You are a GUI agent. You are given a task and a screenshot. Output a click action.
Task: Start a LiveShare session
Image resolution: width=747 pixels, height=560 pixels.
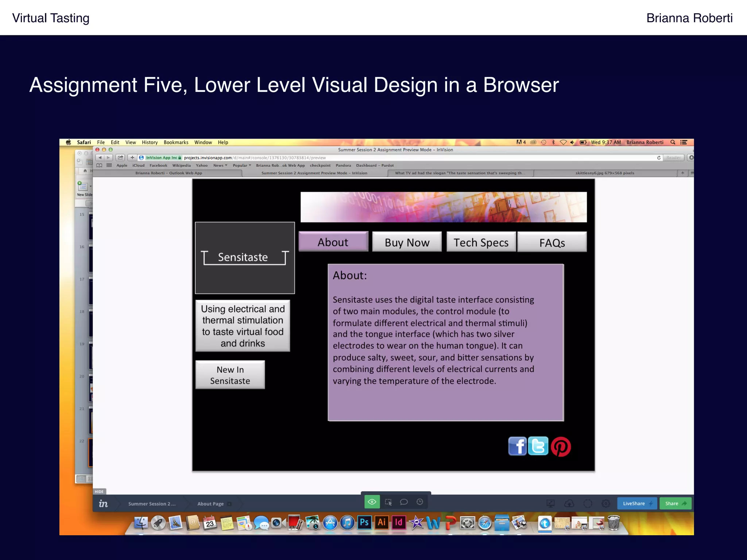pos(637,503)
